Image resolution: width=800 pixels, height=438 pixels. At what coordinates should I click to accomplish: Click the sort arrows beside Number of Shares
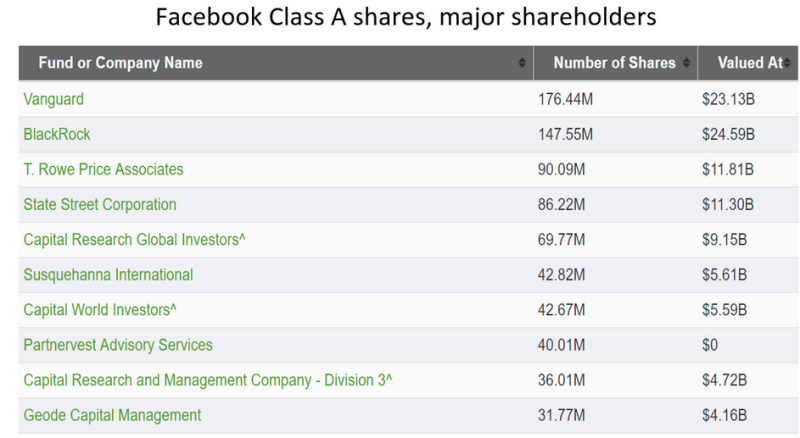(x=686, y=64)
